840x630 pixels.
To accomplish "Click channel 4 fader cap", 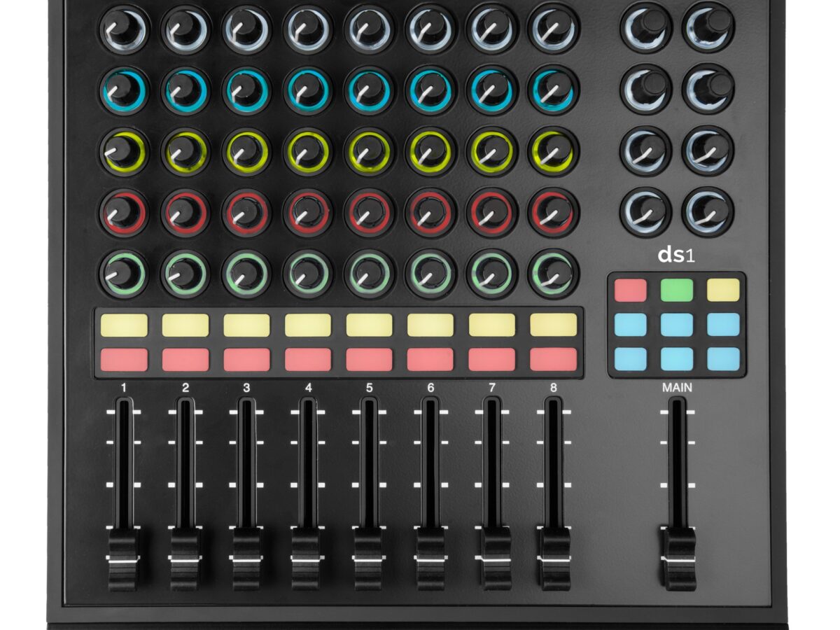I will pos(307,559).
